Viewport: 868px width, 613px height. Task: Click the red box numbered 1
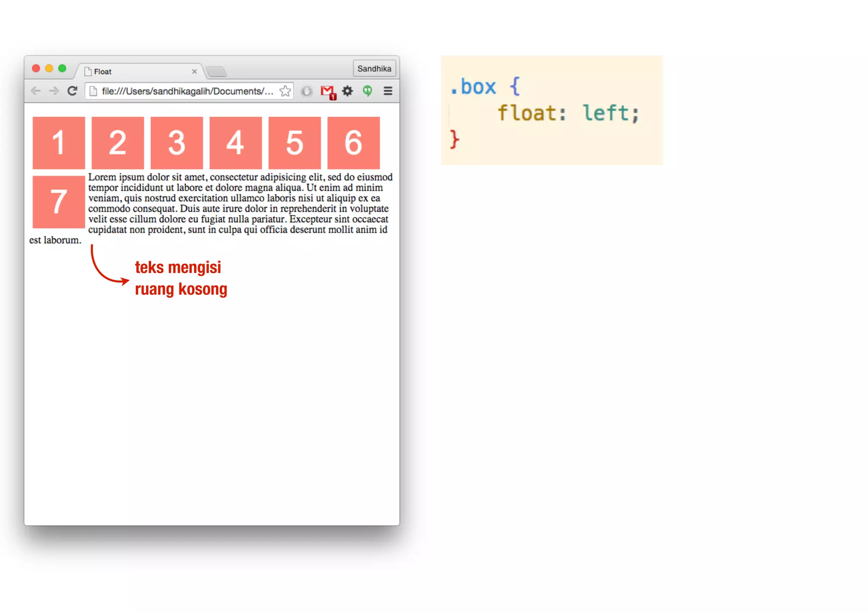point(59,143)
